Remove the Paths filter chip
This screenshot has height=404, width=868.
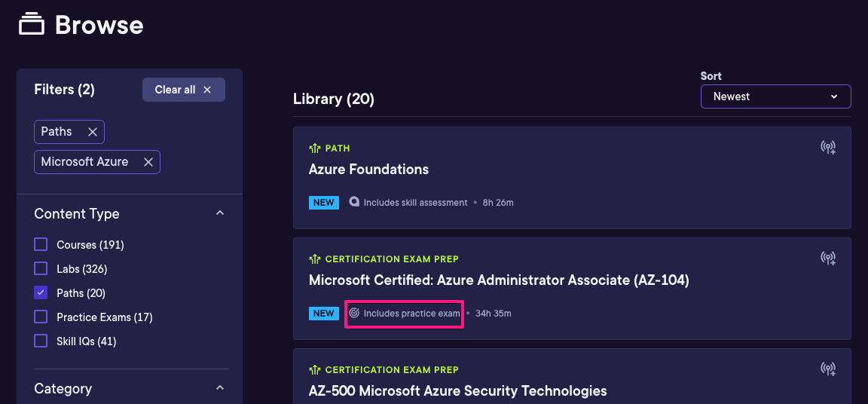pos(93,132)
